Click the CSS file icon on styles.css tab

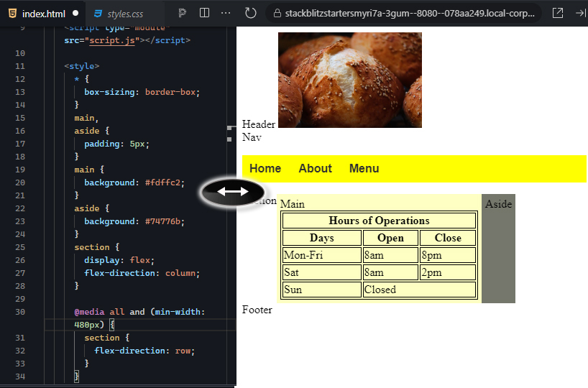click(x=98, y=14)
